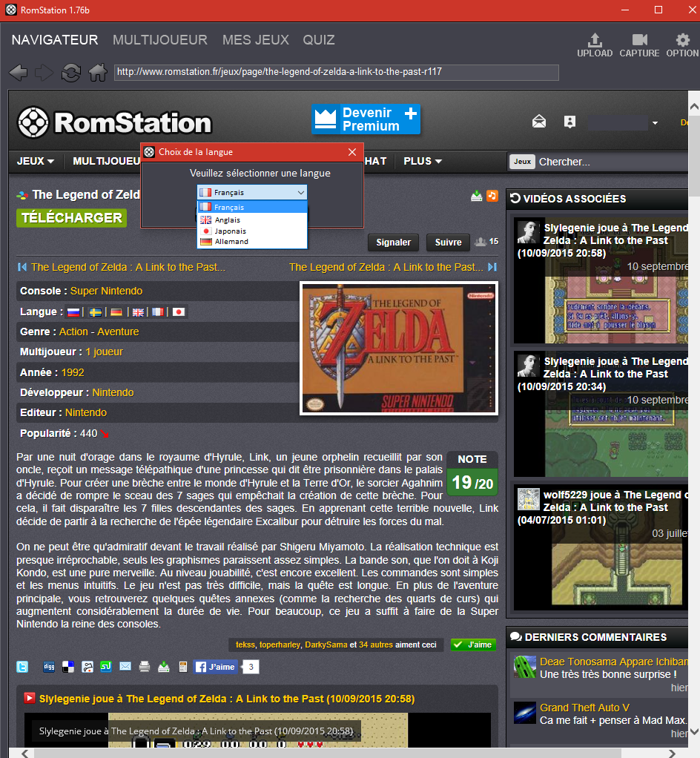Viewport: 700px width, 758px height.
Task: Switch to the MES JEUX tab
Action: tap(256, 40)
